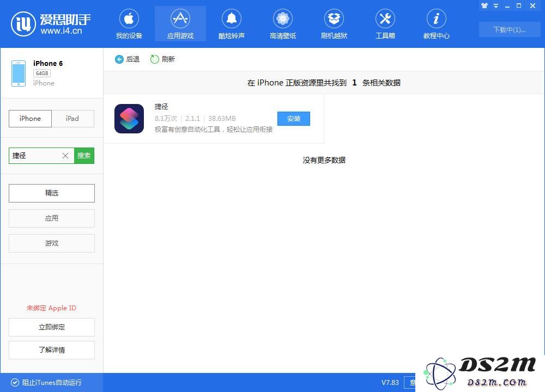Click the 2.1.1 version text
Screen dimensions: 545x392
192,118
